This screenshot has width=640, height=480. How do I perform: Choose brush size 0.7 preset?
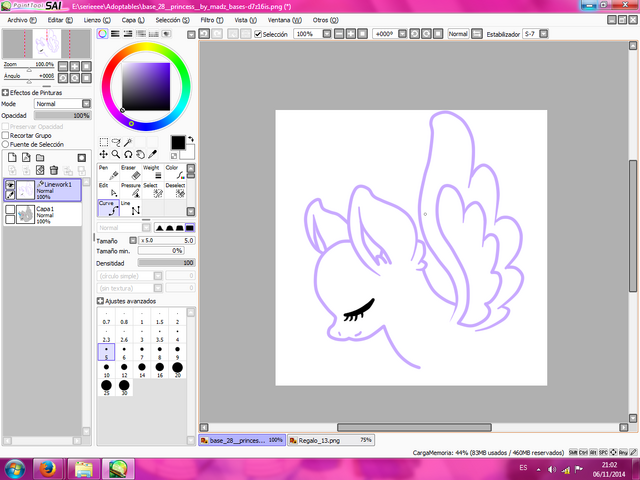point(106,317)
